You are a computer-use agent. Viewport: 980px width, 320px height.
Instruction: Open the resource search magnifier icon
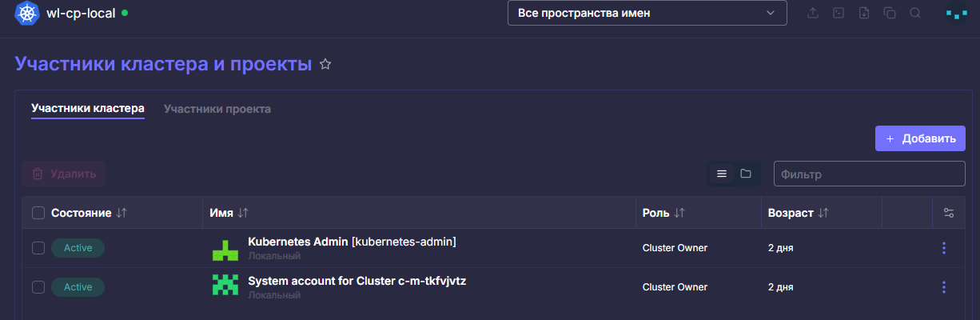(915, 13)
